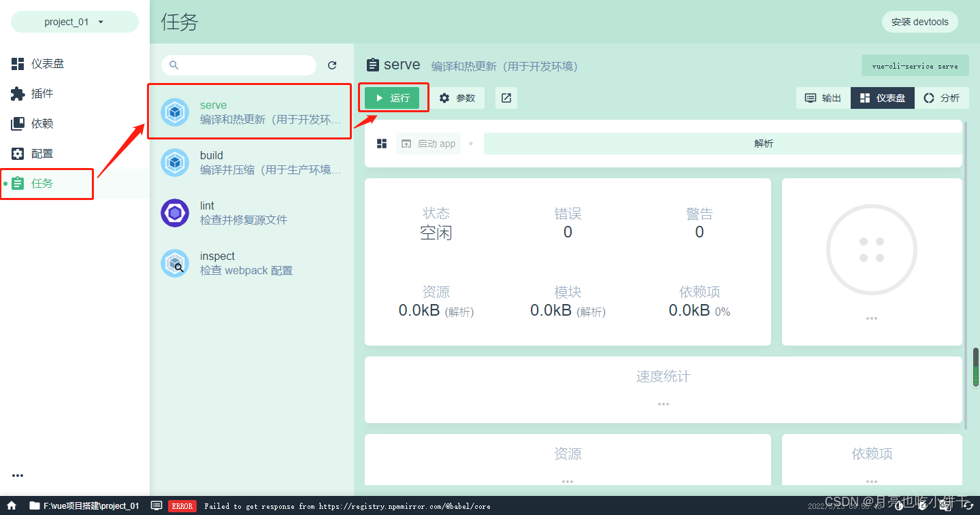This screenshot has height=515, width=980.
Task: Click the 任务 page title
Action: (180, 22)
